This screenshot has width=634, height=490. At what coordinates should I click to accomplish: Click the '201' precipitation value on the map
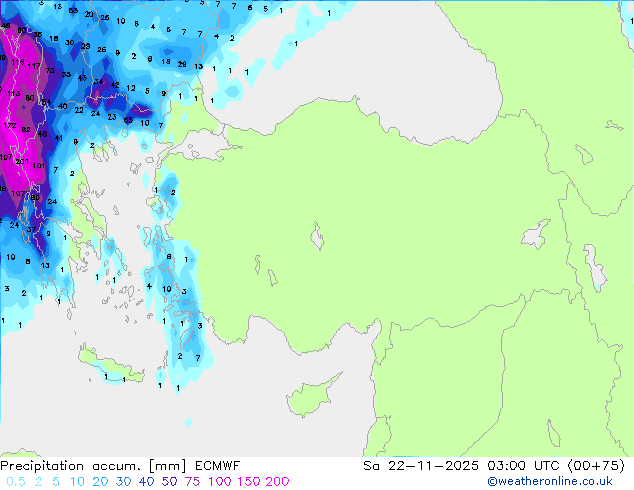click(22, 162)
